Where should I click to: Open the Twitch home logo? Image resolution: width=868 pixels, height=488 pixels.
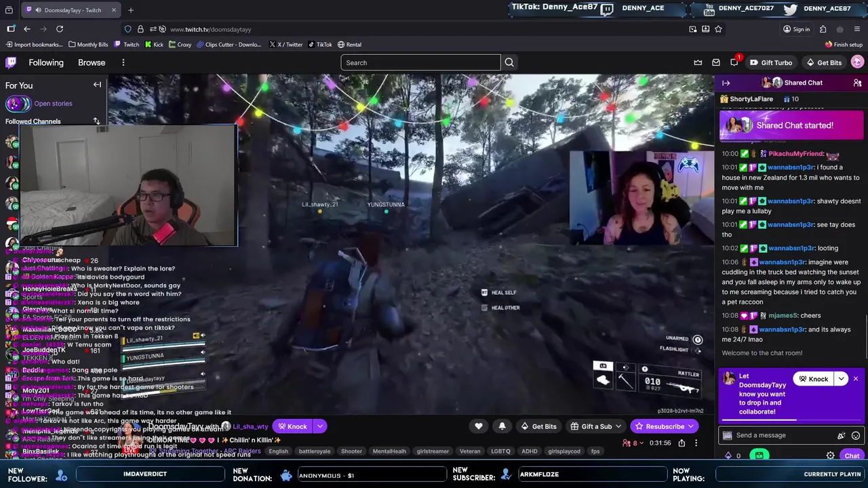[x=11, y=62]
